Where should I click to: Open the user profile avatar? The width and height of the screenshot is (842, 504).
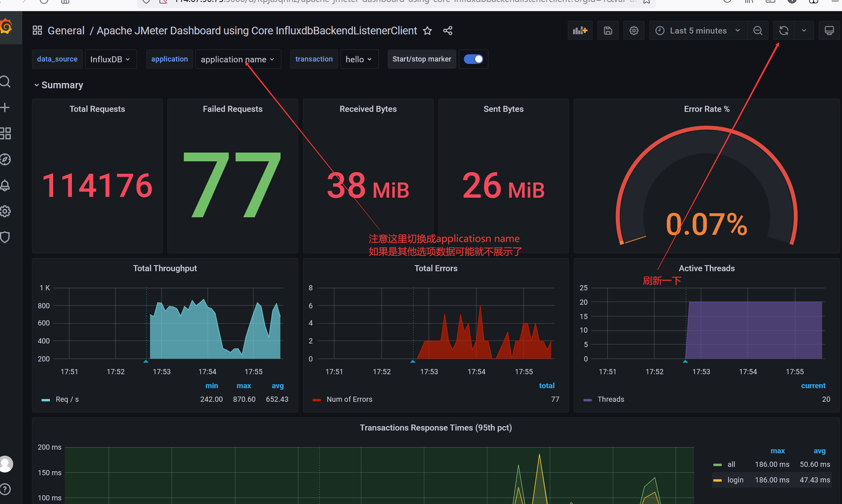pos(6,464)
